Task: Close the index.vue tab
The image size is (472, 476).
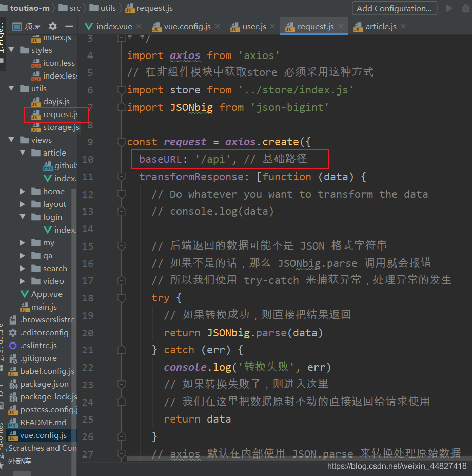Action: [139, 26]
